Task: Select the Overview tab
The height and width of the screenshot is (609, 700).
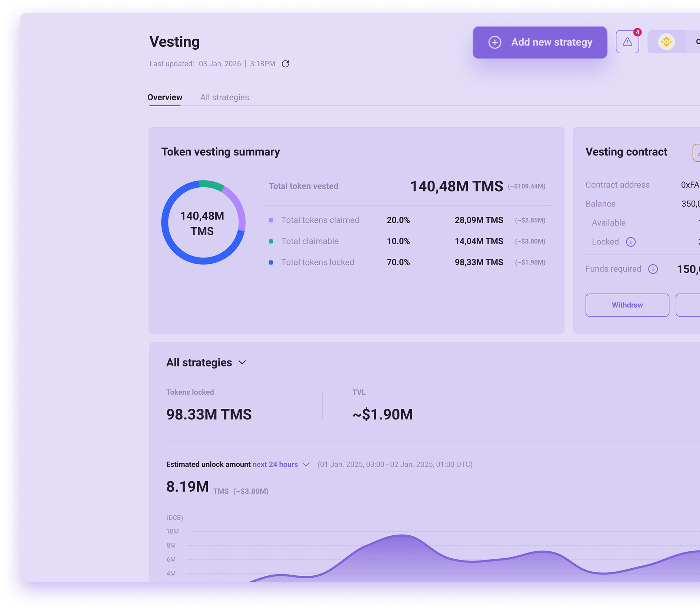Action: 165,97
